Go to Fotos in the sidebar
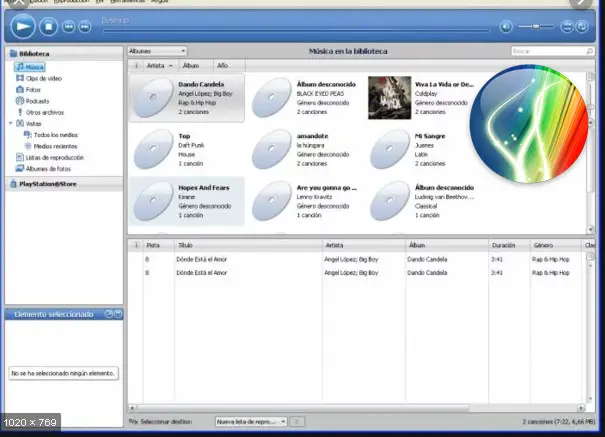Image resolution: width=605 pixels, height=437 pixels. [x=33, y=89]
